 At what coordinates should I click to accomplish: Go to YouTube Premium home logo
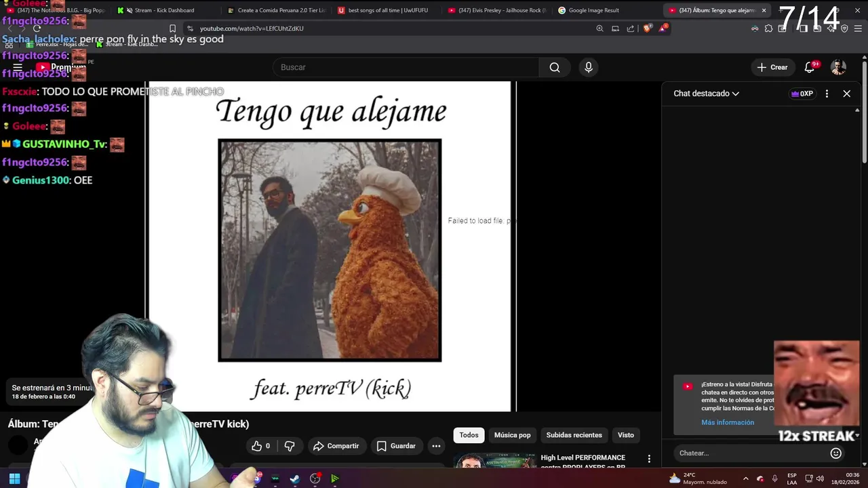61,67
